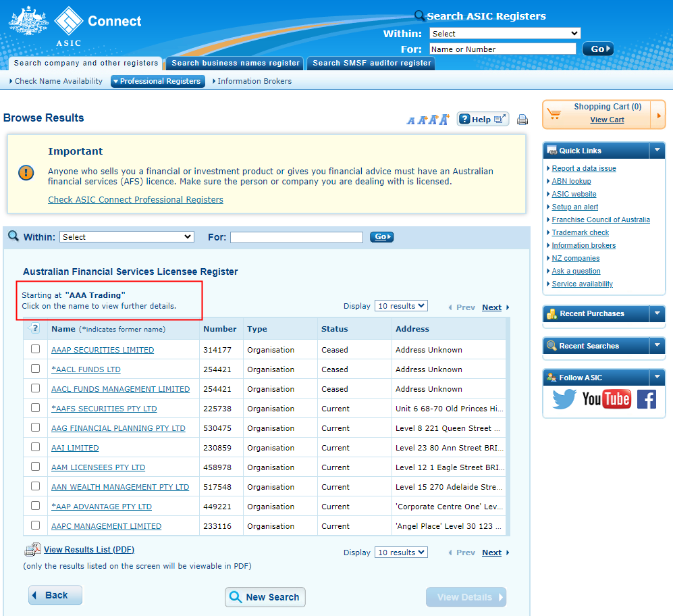Tick the checkbox for AAAP SECURITIES LIMITED
673x616 pixels.
(35, 349)
